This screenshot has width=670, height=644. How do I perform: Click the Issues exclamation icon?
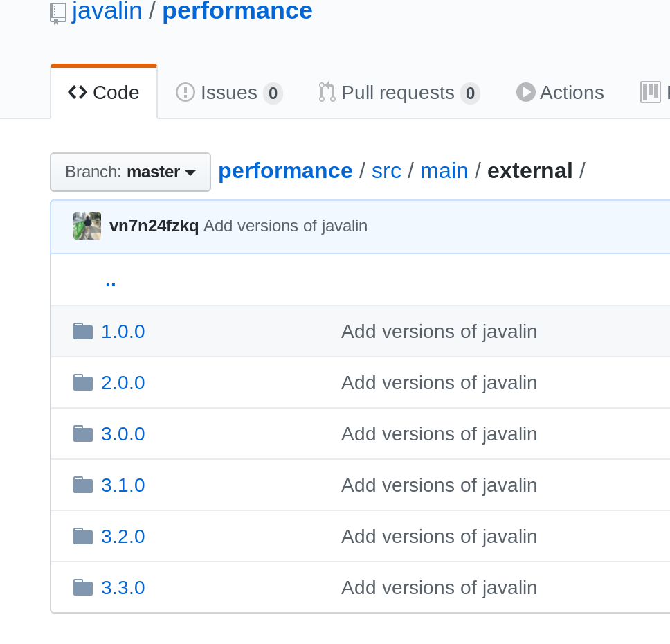pos(185,92)
